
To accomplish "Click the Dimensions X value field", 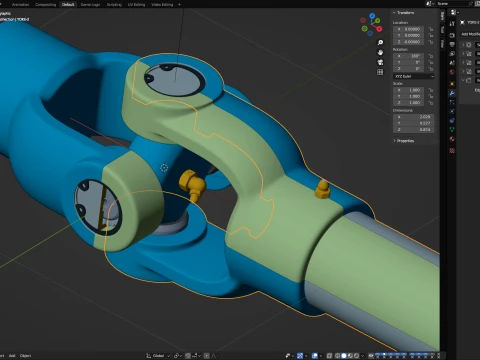I will pyautogui.click(x=414, y=117).
